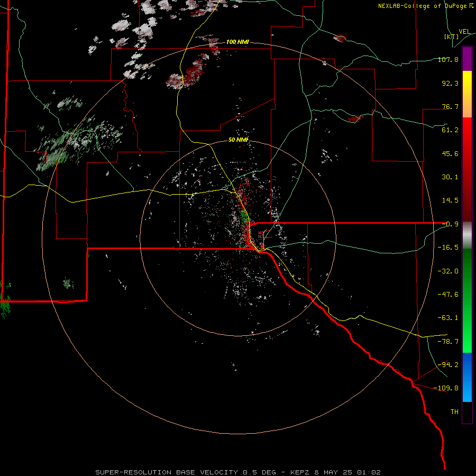
Task: Select the -78.7 velocity scale value
Action: (x=448, y=342)
